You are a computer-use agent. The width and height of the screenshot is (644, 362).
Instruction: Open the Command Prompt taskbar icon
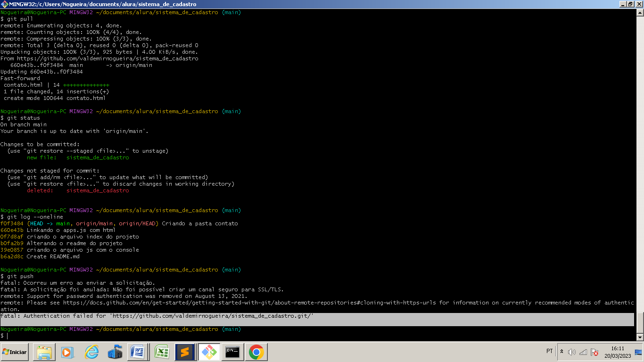[232, 352]
